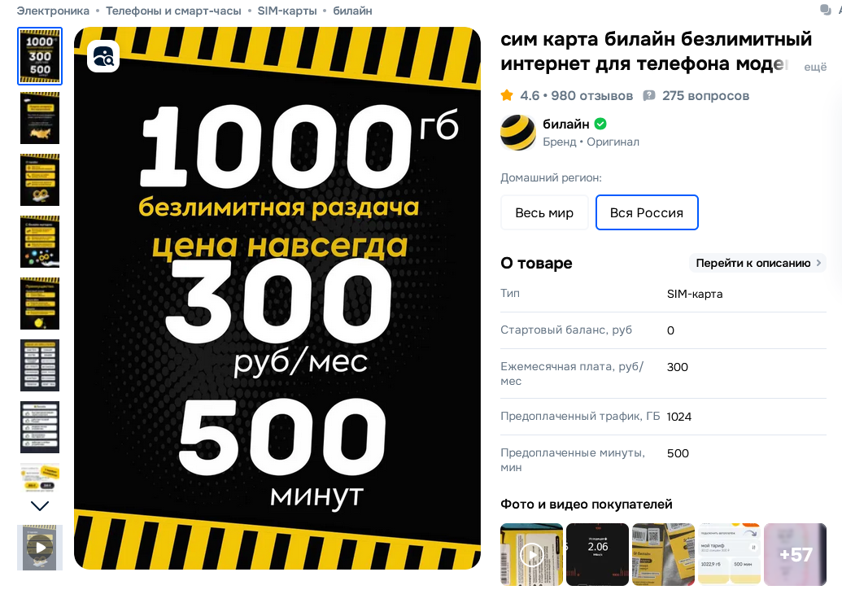Screen dimensions: 842x616
Task: Click the similar image search icon on photo
Action: (103, 56)
